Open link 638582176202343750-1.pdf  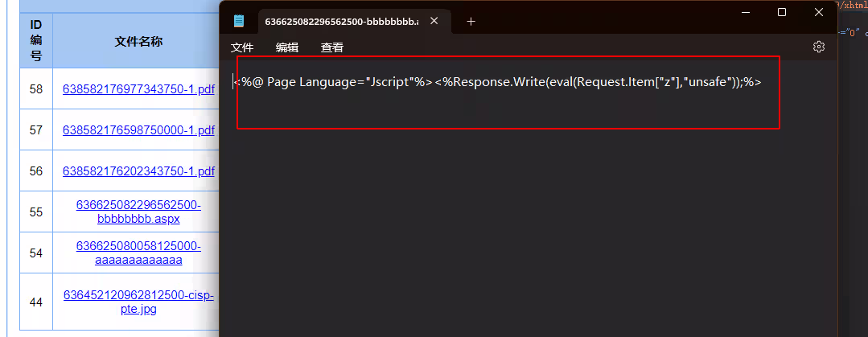[138, 171]
